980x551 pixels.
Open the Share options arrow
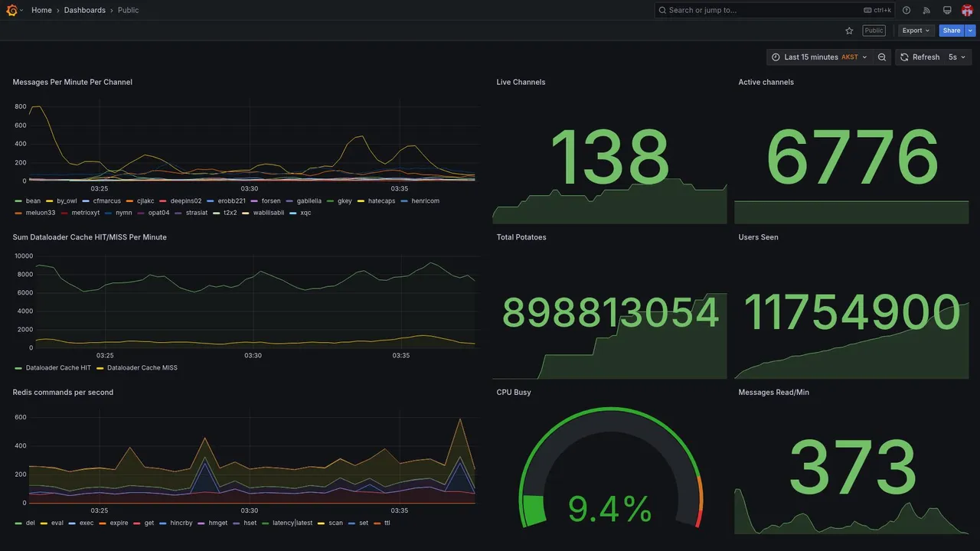[x=971, y=31]
